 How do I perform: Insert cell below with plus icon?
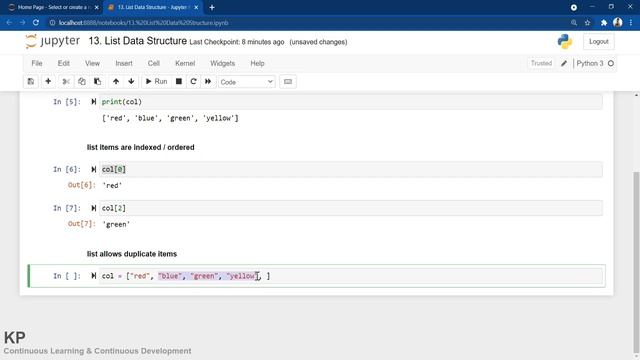48,82
